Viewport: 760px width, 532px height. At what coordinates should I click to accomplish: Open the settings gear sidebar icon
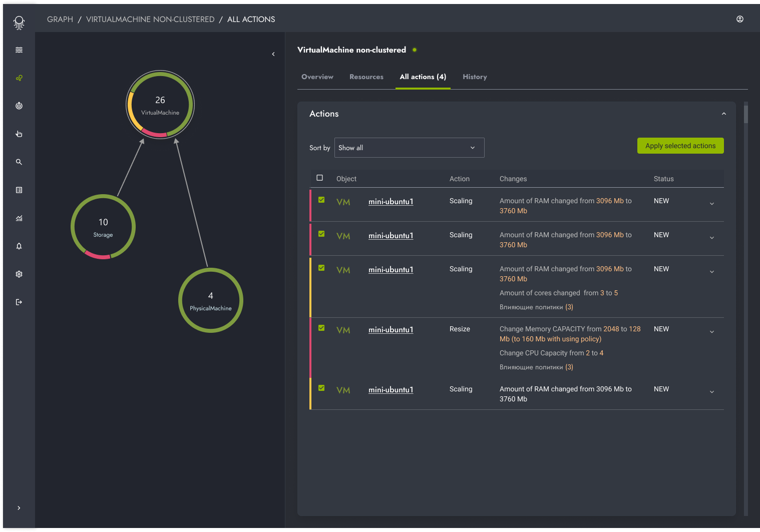(x=19, y=274)
